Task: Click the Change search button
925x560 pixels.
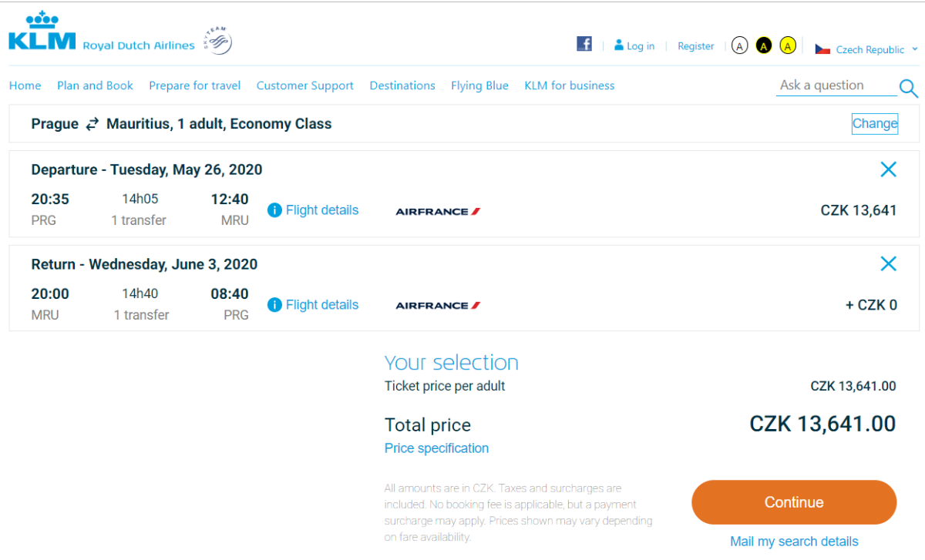Action: (x=874, y=123)
